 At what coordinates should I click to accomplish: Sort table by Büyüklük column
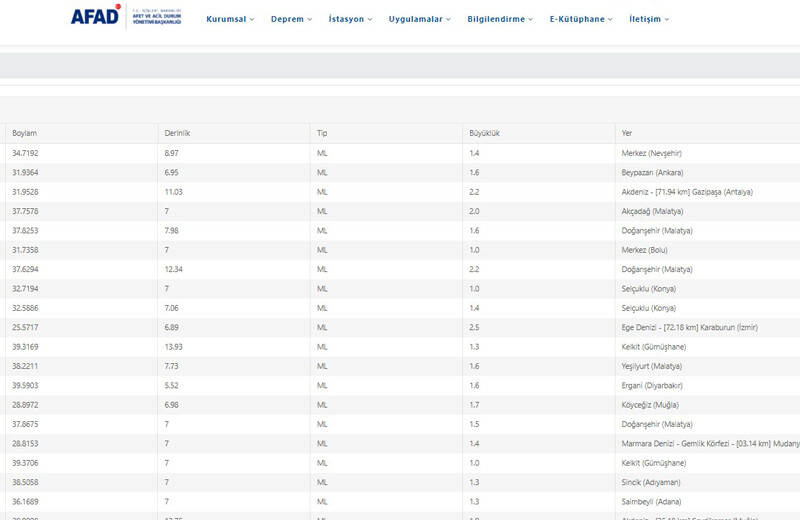(x=485, y=133)
